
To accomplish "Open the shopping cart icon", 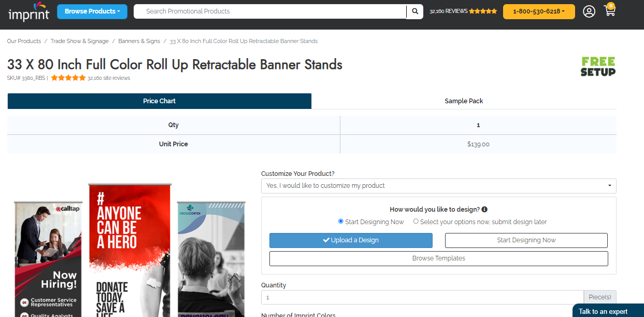I will click(610, 10).
